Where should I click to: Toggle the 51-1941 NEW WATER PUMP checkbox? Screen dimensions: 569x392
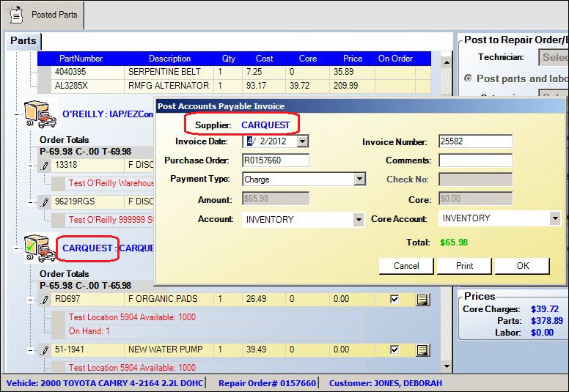click(x=395, y=350)
